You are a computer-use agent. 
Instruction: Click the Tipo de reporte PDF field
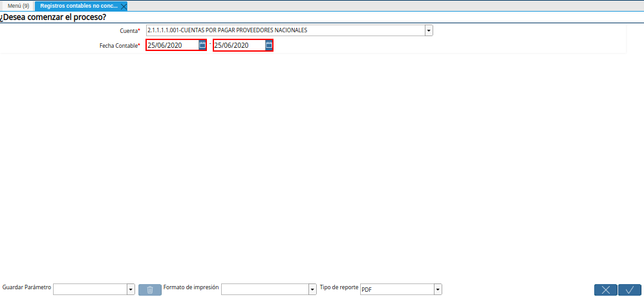[397, 290]
